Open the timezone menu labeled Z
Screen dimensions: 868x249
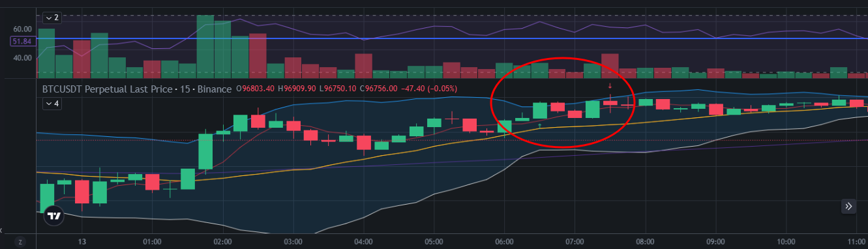pyautogui.click(x=20, y=241)
